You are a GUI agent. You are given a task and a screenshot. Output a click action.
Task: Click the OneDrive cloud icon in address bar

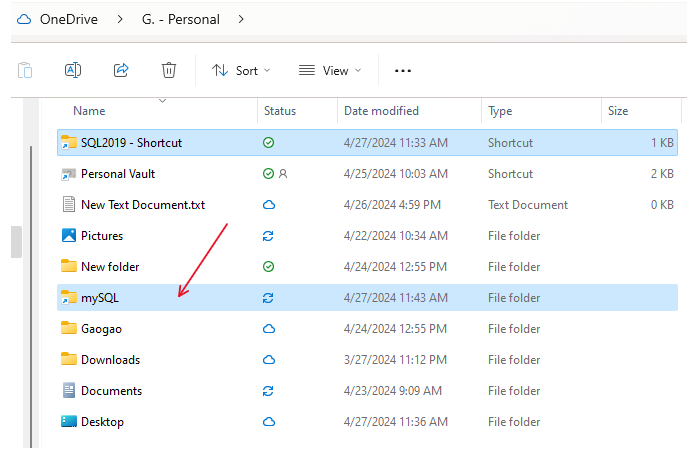click(x=24, y=19)
